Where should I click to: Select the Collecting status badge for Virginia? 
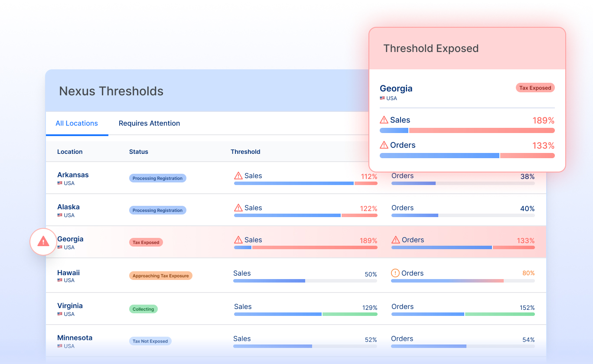143,309
